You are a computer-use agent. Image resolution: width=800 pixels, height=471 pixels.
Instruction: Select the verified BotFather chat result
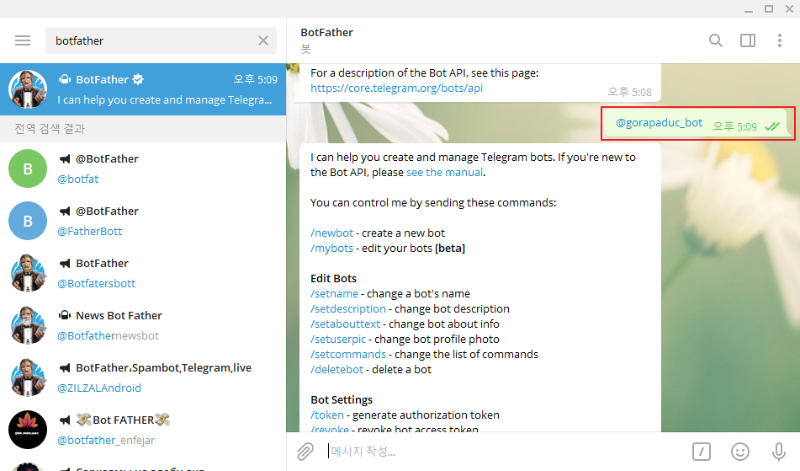click(143, 89)
